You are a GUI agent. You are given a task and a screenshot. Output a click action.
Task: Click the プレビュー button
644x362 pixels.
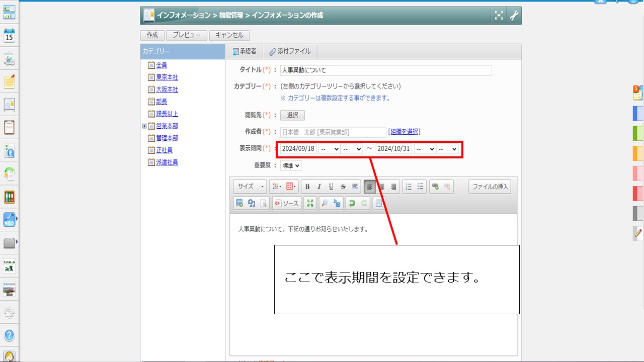187,35
